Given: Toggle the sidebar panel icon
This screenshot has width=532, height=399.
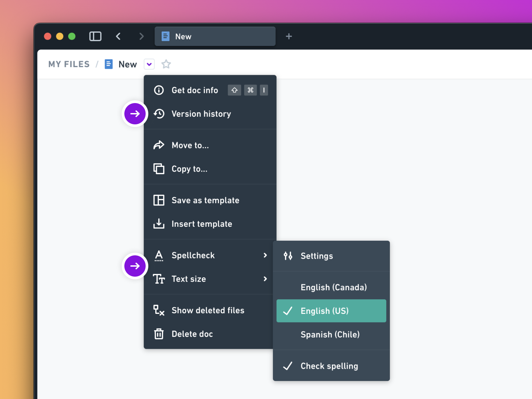Looking at the screenshot, I should point(95,36).
